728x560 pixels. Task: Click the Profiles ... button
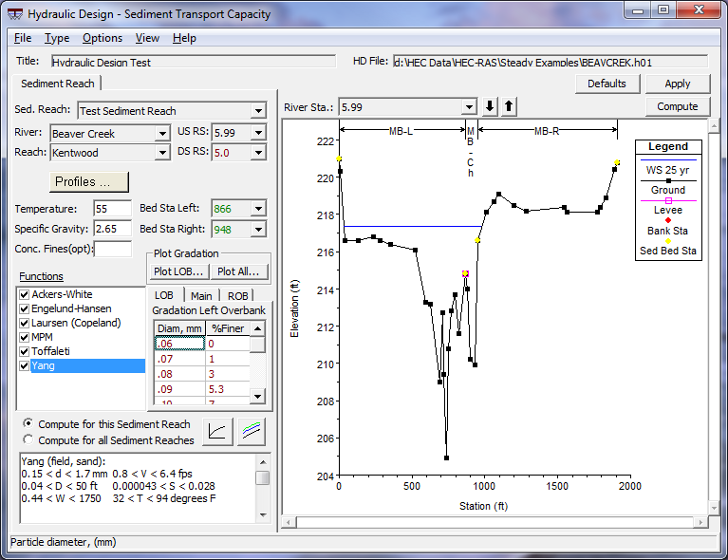click(x=88, y=181)
